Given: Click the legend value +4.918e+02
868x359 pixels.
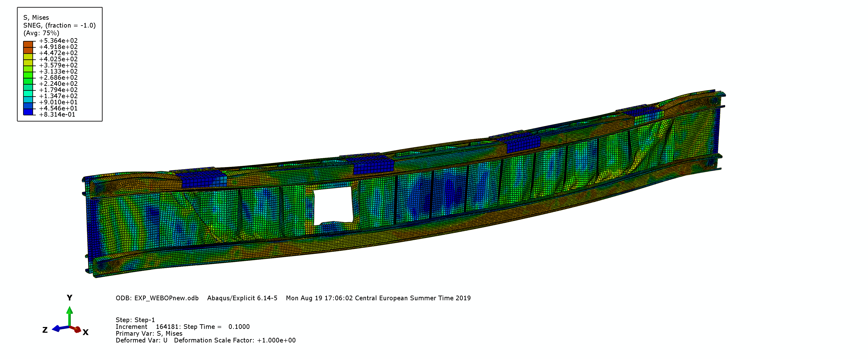Looking at the screenshot, I should (58, 47).
